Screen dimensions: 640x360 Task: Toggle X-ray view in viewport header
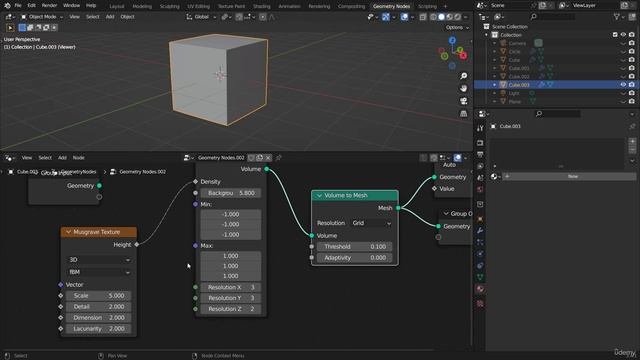tap(423, 17)
